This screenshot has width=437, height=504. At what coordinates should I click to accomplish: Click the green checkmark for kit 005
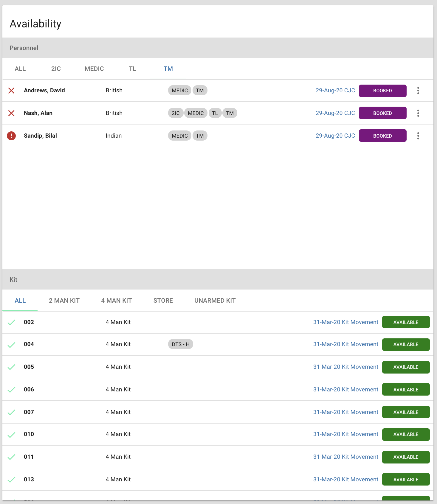11,367
